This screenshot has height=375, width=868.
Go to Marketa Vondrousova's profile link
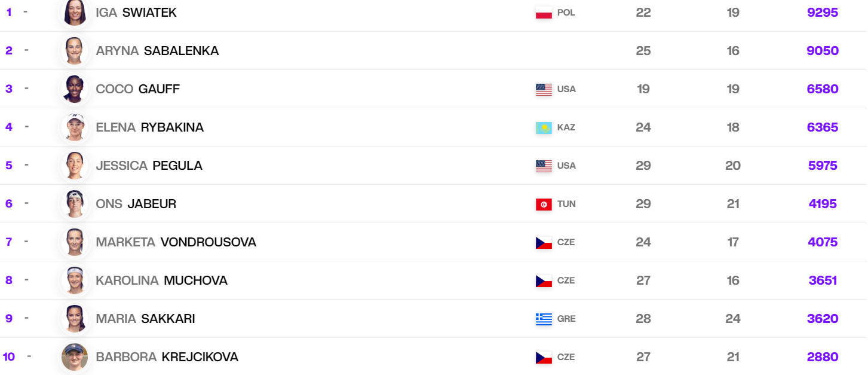[176, 242]
